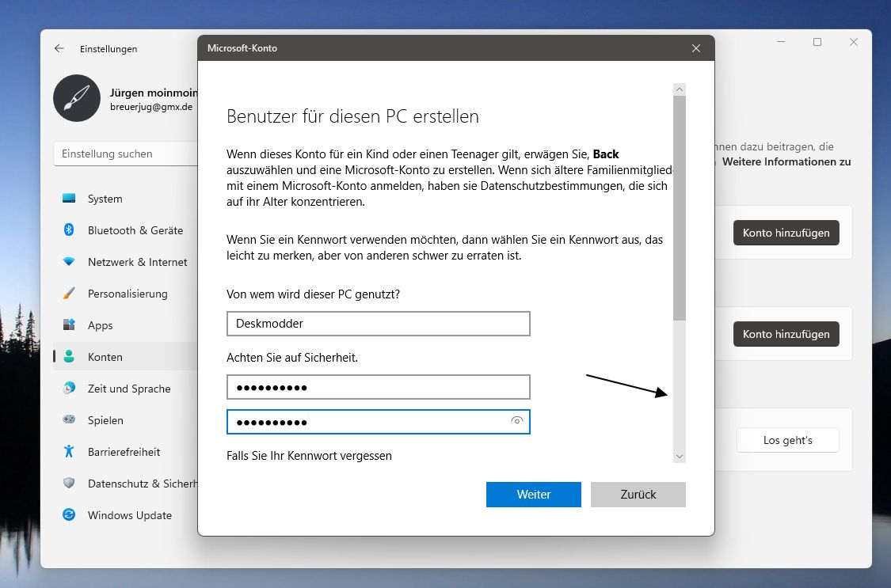Click the System icon in Settings sidebar
The height and width of the screenshot is (588, 891).
pyautogui.click(x=69, y=199)
